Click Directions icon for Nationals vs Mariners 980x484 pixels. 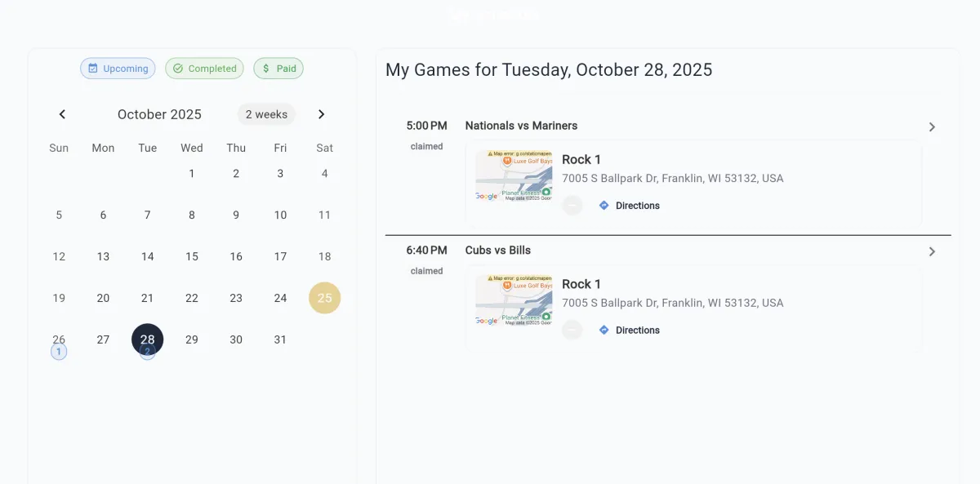tap(604, 206)
